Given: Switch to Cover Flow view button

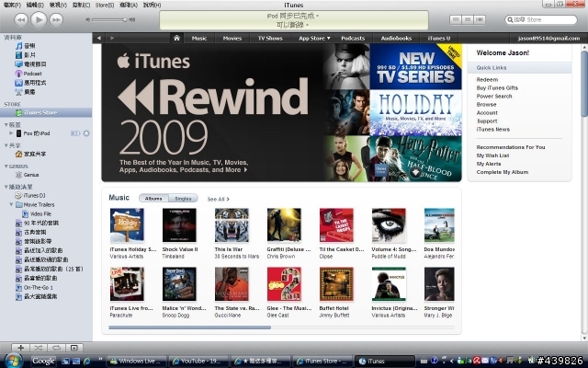Looking at the screenshot, I should (480, 19).
